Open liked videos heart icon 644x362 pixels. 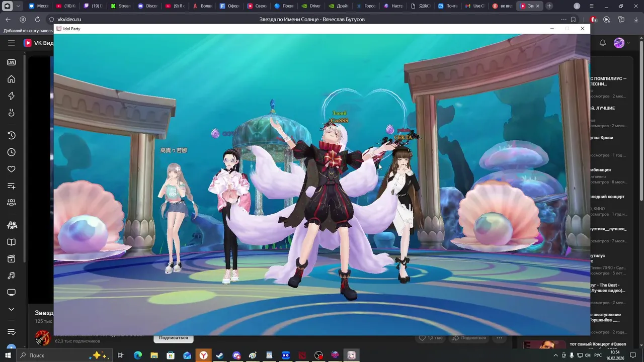tap(11, 169)
